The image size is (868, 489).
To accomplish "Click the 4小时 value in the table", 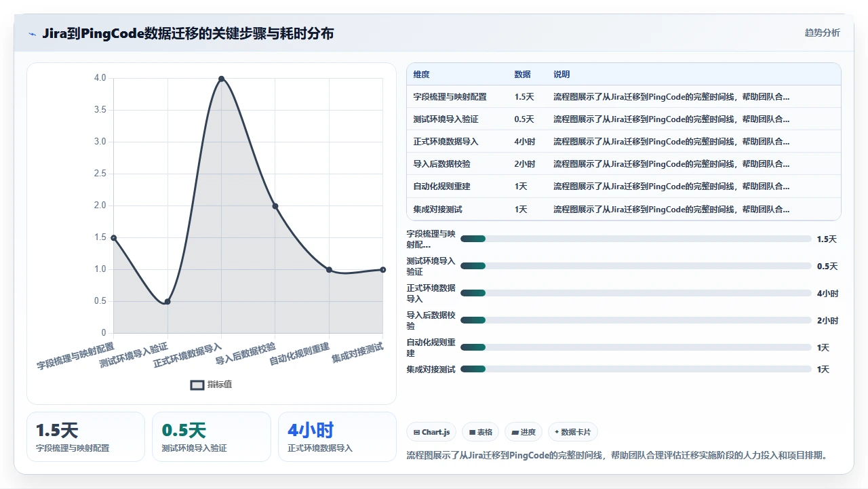I will (524, 142).
